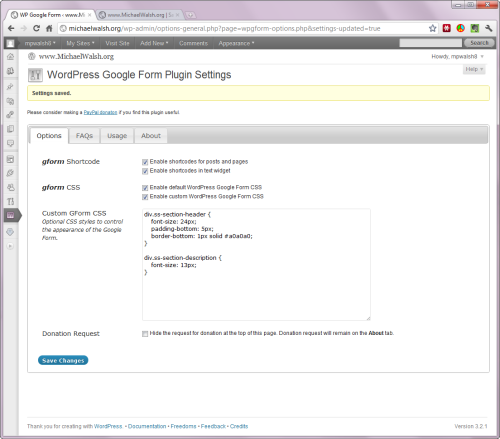Open the PayPal donation link

coord(100,112)
